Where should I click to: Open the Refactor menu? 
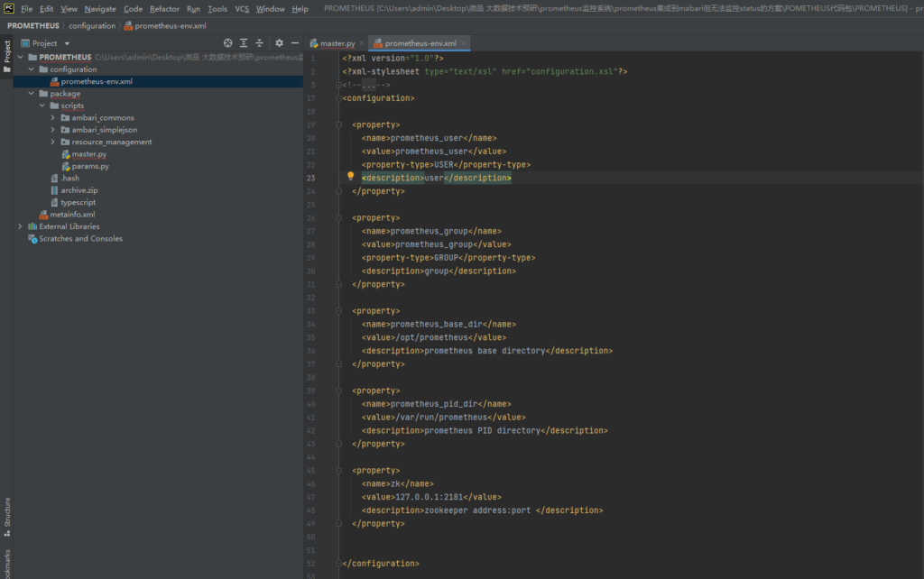[164, 9]
